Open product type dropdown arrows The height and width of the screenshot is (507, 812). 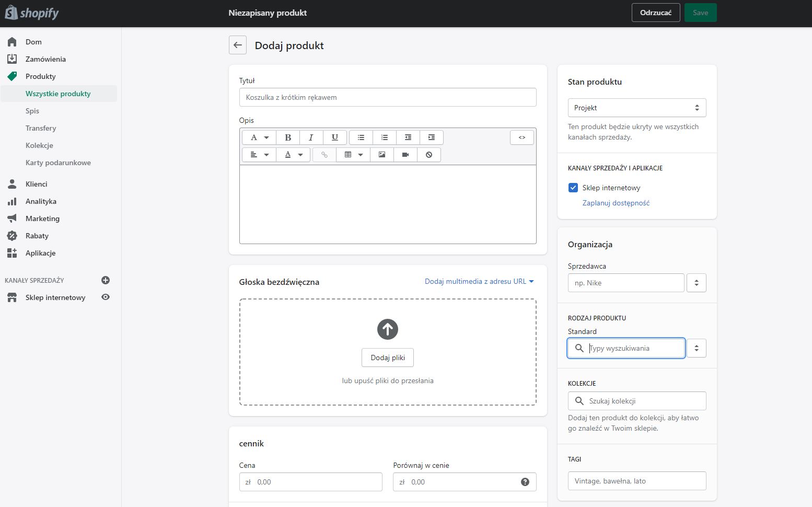[x=697, y=348]
